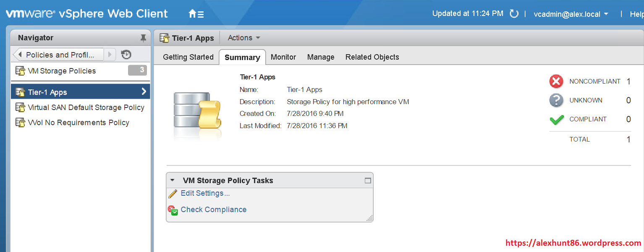Click the green COMPLIANT check icon
The height and width of the screenshot is (252, 644).
click(556, 120)
